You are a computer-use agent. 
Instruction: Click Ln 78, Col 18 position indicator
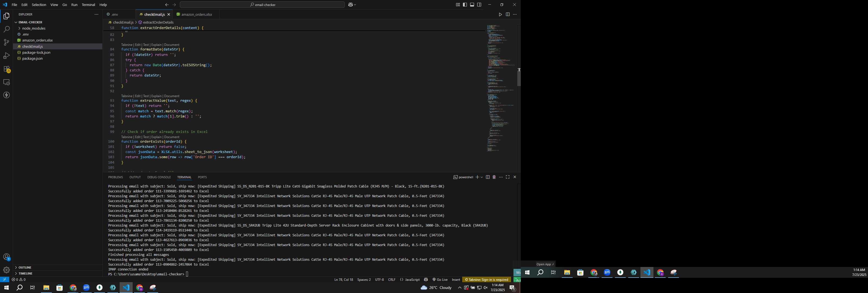[344, 279]
